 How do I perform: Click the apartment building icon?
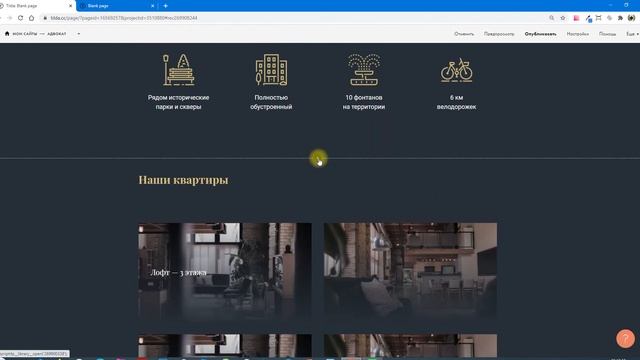pyautogui.click(x=271, y=70)
